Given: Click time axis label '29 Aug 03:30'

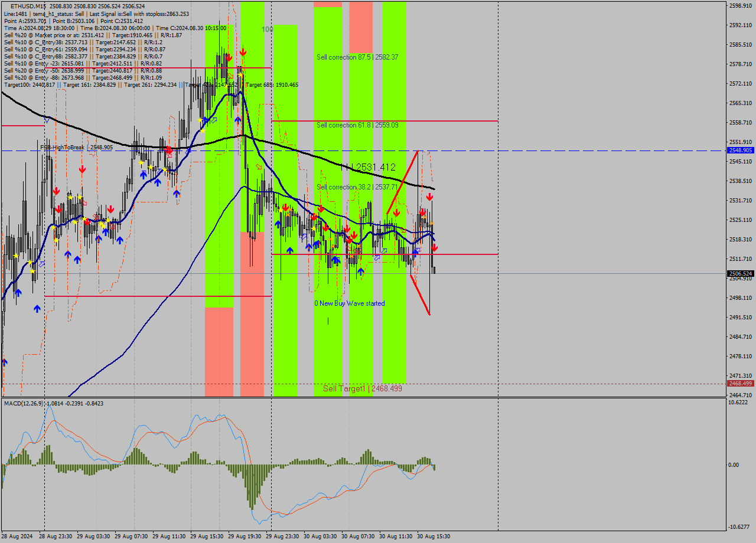Looking at the screenshot, I should click(93, 537).
